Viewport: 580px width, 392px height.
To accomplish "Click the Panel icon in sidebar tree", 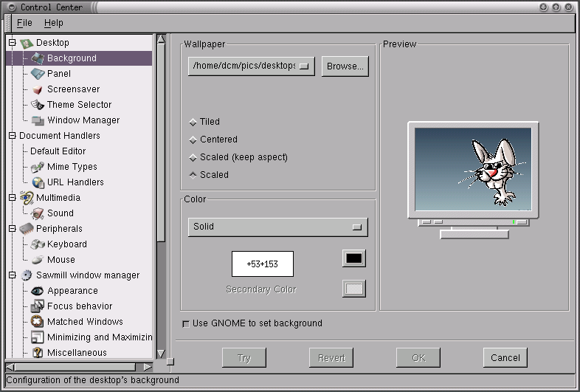I will point(38,74).
